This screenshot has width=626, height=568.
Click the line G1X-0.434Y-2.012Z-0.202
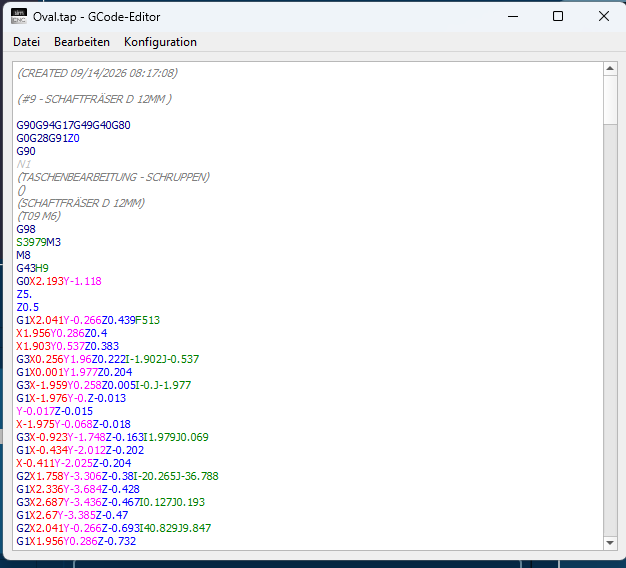(x=80, y=450)
